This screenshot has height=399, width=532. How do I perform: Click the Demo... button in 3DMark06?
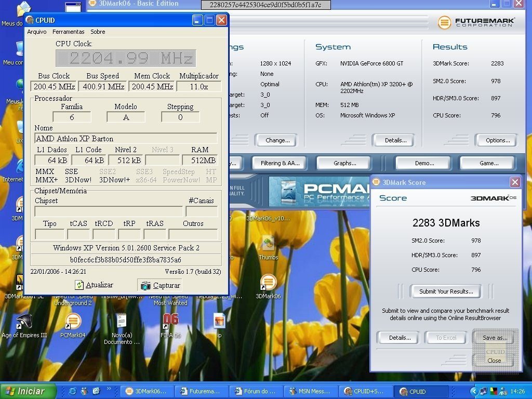(424, 163)
